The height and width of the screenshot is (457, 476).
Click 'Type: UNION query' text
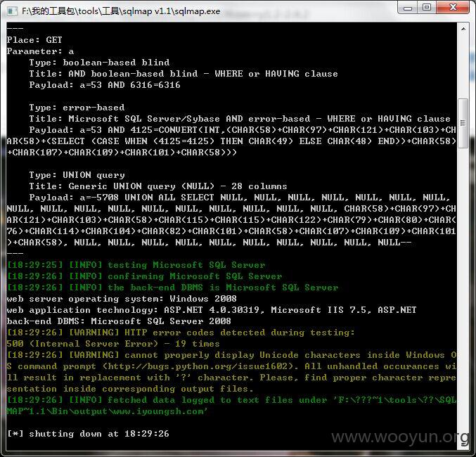pyautogui.click(x=77, y=175)
